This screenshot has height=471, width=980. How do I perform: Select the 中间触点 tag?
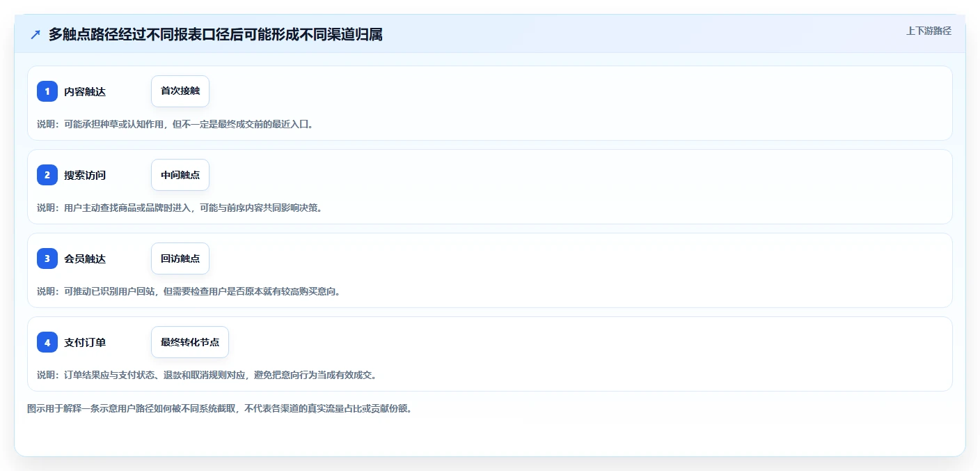tap(180, 175)
